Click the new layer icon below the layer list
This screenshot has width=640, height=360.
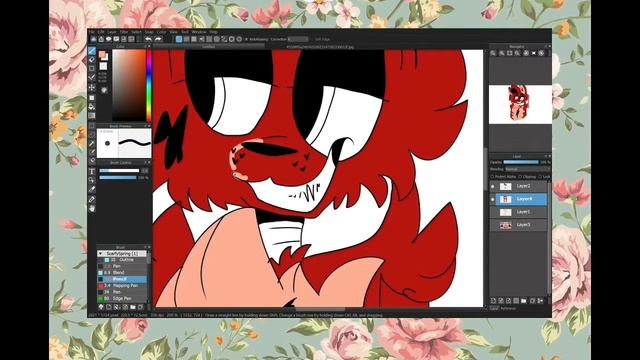pos(493,301)
